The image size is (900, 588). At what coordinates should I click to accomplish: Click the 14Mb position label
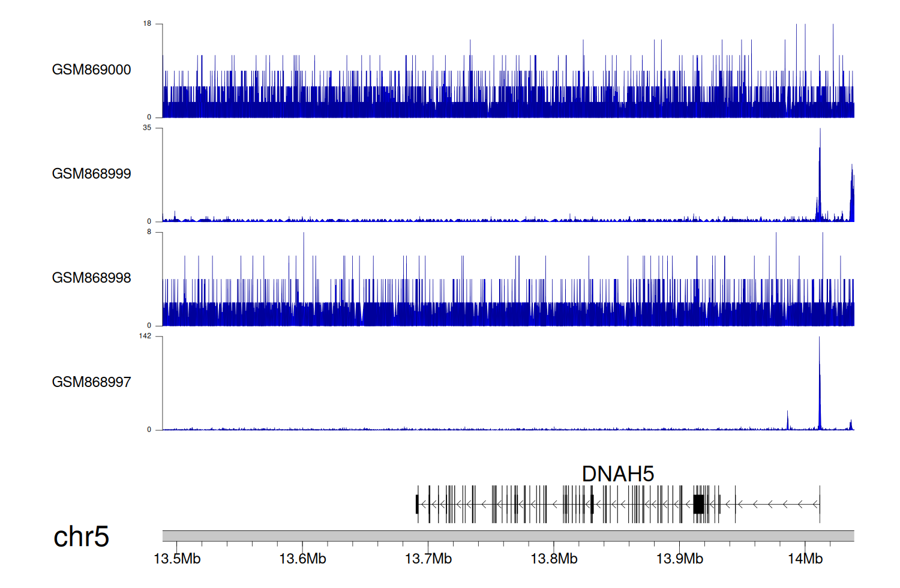(805, 559)
